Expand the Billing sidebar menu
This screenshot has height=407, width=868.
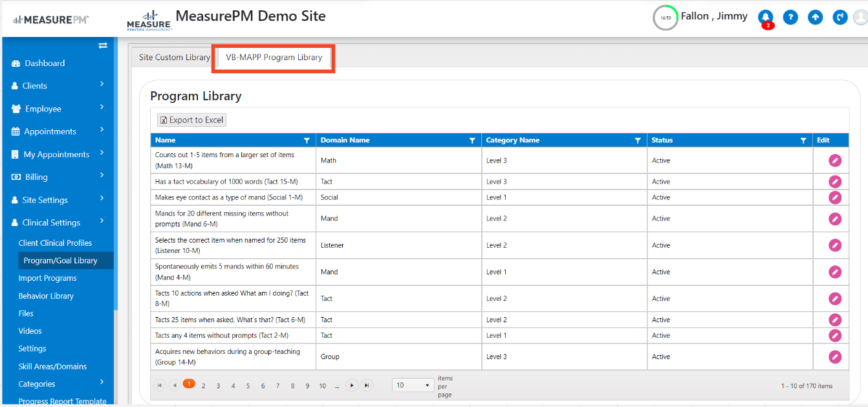click(102, 175)
